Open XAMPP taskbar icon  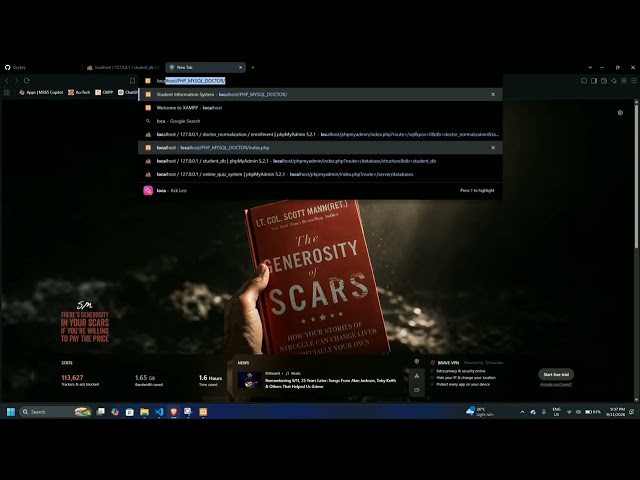pos(203,412)
